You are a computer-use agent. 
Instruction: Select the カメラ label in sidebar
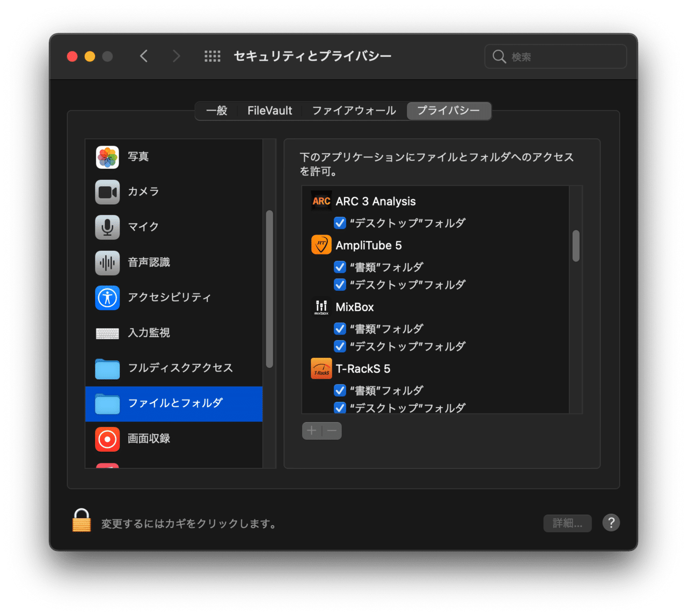click(143, 192)
